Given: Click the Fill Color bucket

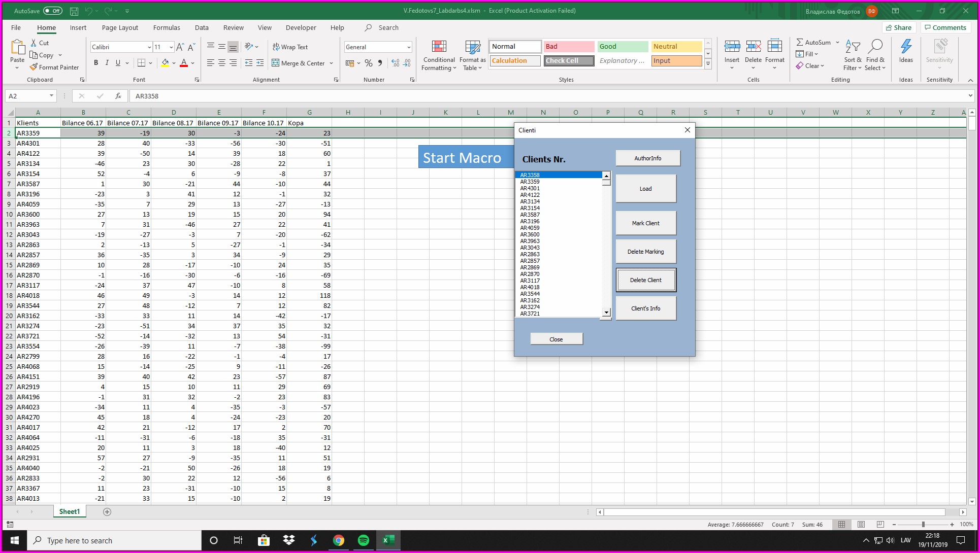Looking at the screenshot, I should (165, 63).
